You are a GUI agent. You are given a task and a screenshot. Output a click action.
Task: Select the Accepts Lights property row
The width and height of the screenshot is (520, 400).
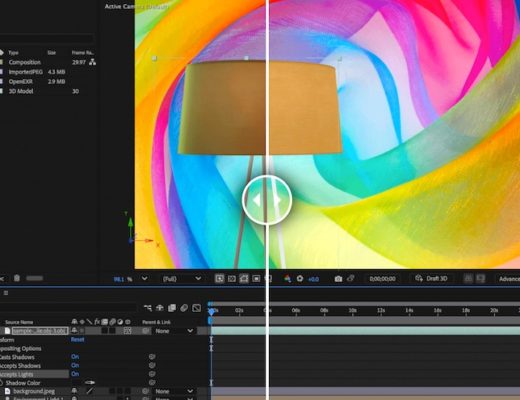tap(34, 374)
